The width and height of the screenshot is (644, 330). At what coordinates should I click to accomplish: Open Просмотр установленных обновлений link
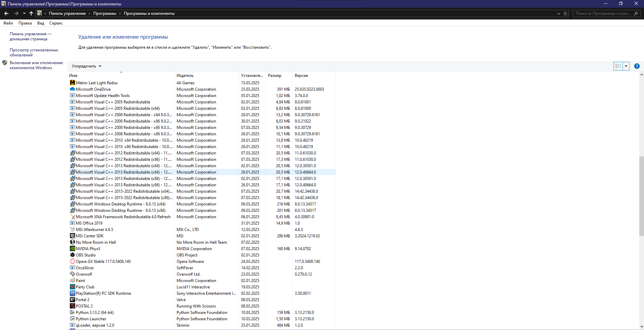34,52
